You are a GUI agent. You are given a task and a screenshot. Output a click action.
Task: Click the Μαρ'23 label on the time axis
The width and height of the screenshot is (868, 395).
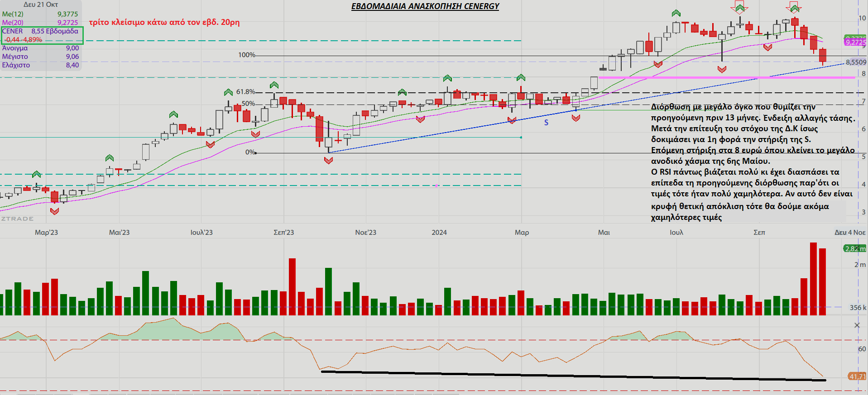[x=47, y=233]
